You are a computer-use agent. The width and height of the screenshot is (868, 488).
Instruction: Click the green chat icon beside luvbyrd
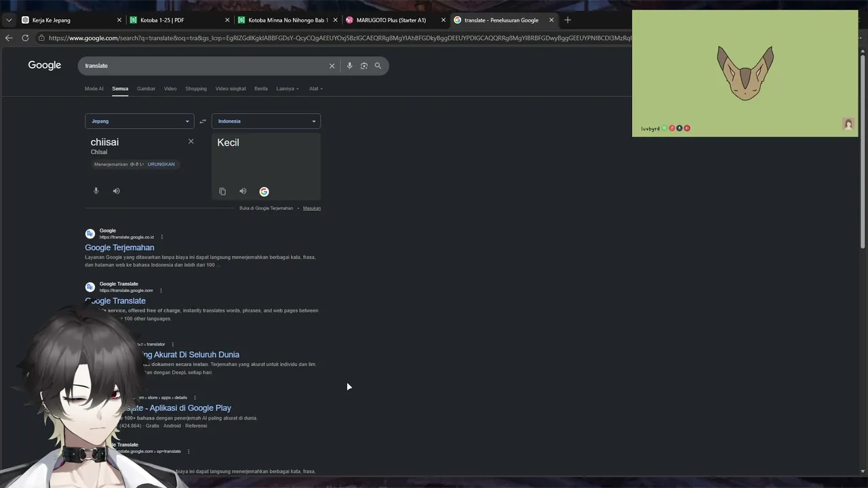[665, 128]
